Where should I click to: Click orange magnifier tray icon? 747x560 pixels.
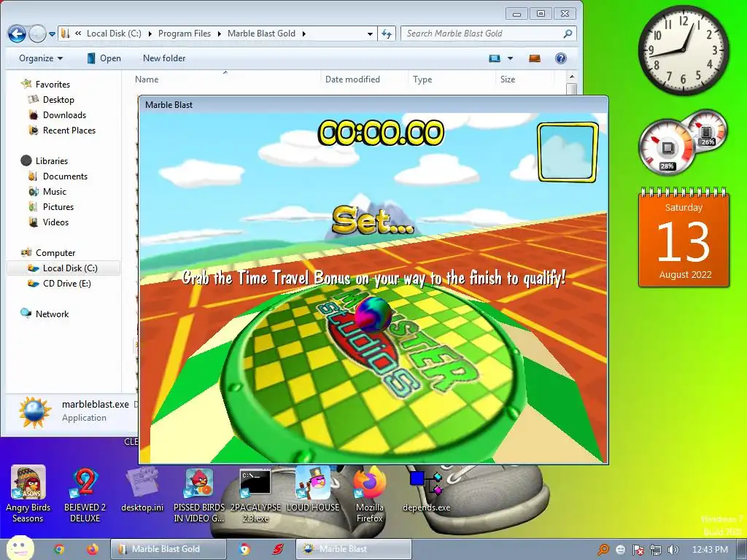coord(603,550)
